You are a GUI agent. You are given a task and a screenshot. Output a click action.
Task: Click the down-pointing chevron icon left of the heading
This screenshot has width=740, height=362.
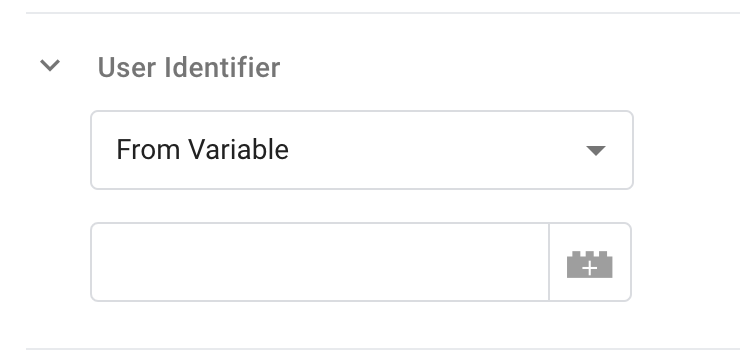[x=50, y=65]
